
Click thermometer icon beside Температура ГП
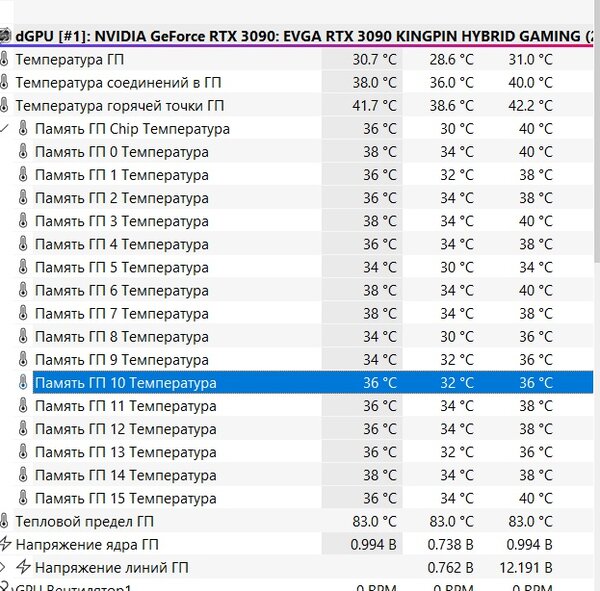coord(4,60)
